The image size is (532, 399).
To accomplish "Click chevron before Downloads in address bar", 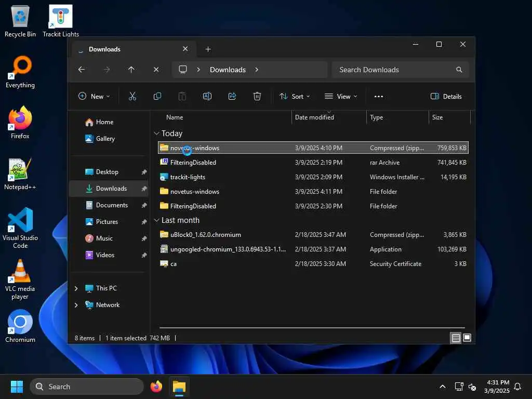I will [198, 70].
